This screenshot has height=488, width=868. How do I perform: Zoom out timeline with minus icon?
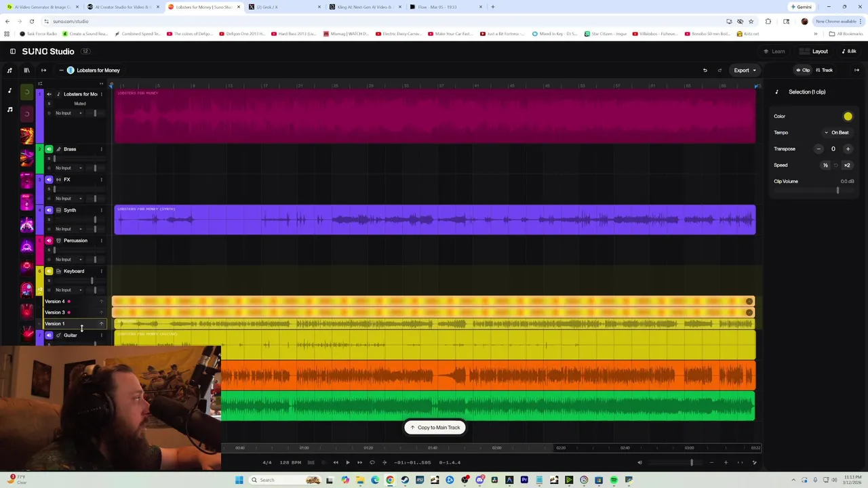tap(711, 462)
